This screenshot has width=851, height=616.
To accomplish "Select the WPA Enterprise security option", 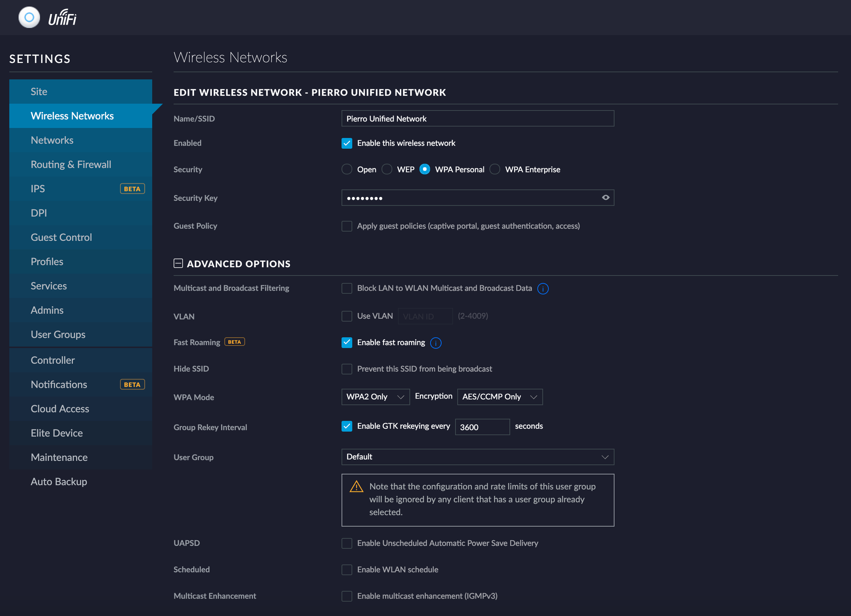I will (x=495, y=169).
